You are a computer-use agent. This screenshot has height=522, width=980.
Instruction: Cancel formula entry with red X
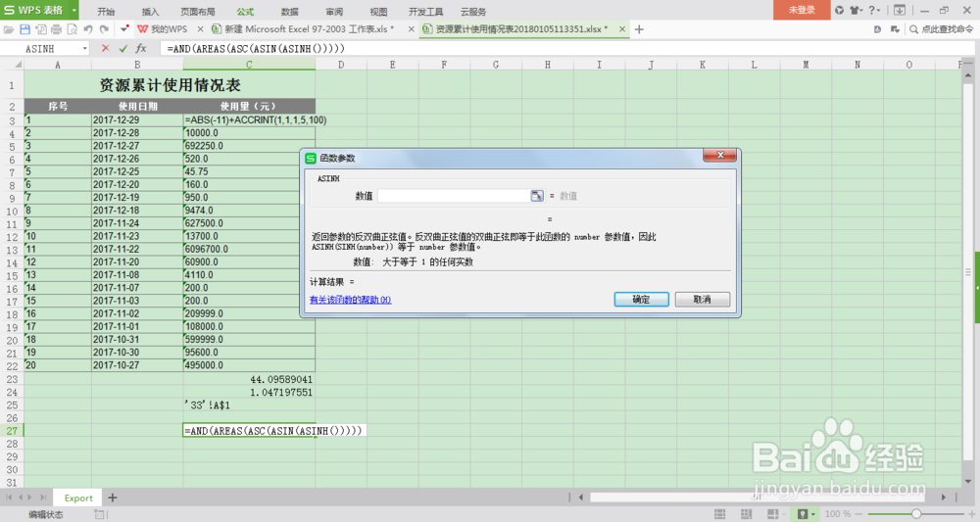(105, 49)
